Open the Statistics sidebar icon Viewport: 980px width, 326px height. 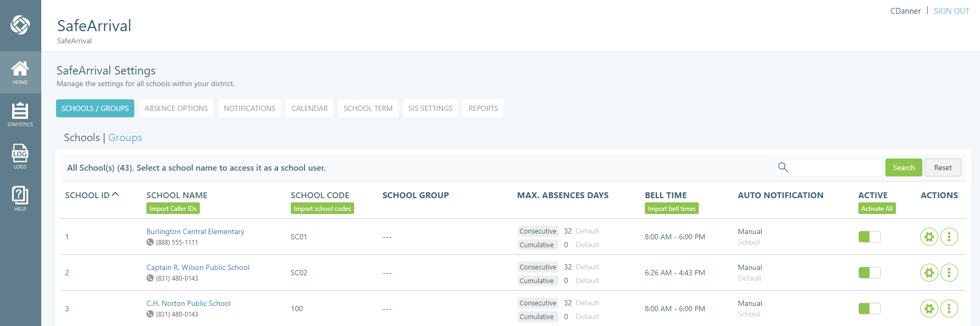pos(20,115)
